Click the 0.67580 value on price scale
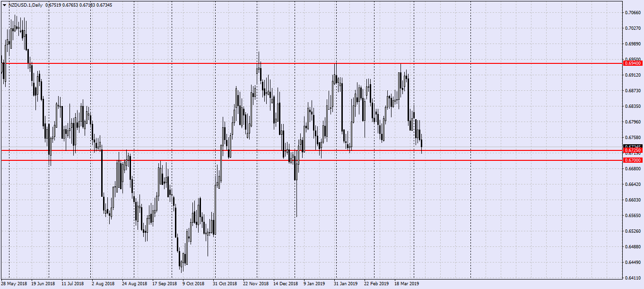 [633, 138]
